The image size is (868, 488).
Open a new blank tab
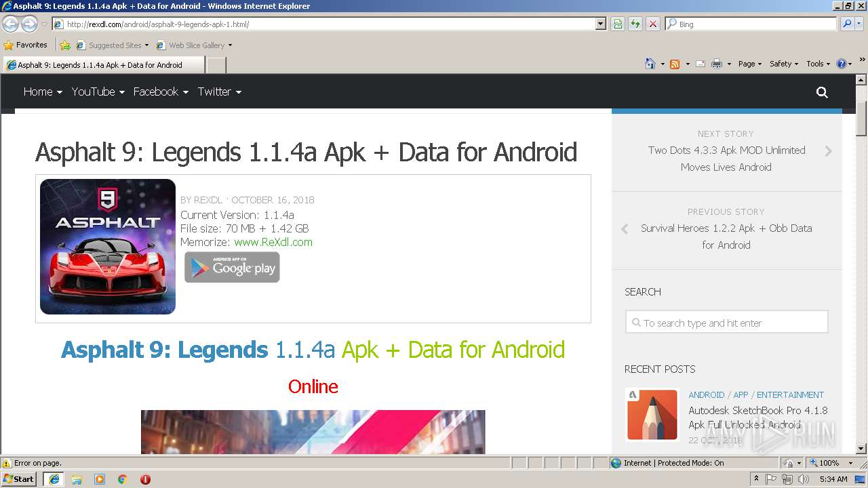pyautogui.click(x=216, y=65)
